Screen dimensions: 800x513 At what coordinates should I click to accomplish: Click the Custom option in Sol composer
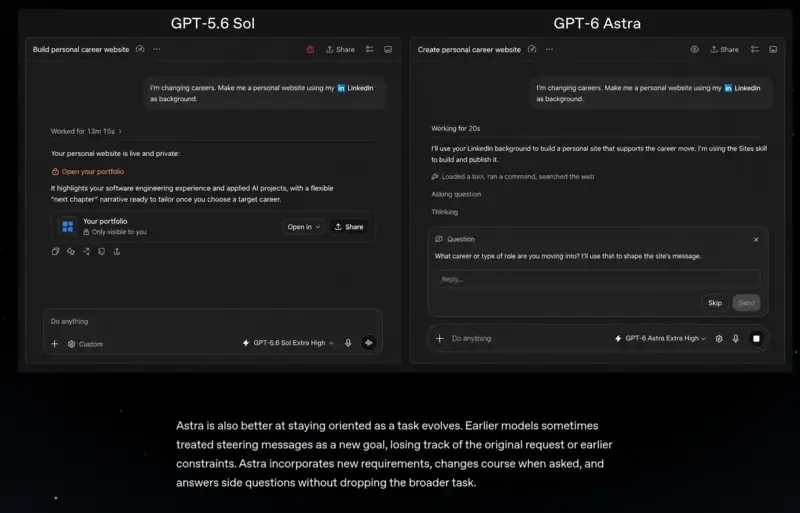85,344
